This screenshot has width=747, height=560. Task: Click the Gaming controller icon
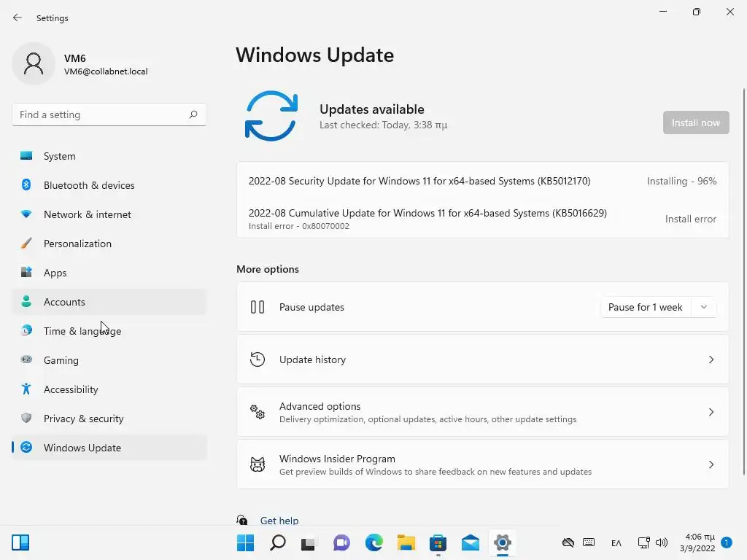(x=26, y=359)
